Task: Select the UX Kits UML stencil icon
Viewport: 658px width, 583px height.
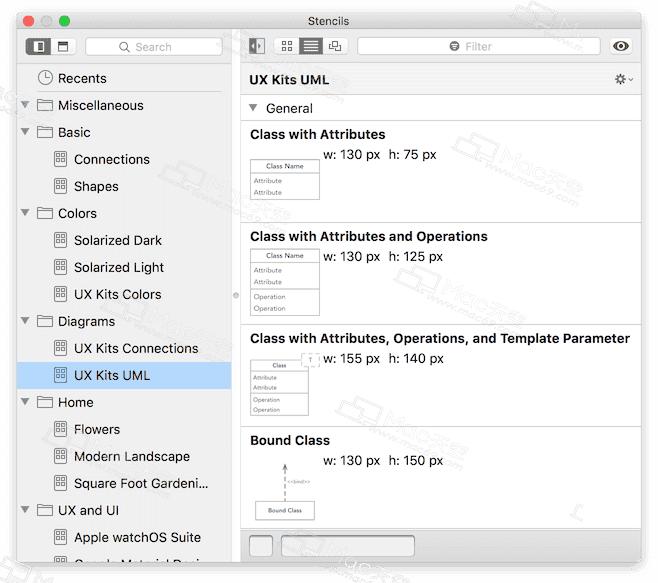Action: (x=60, y=375)
